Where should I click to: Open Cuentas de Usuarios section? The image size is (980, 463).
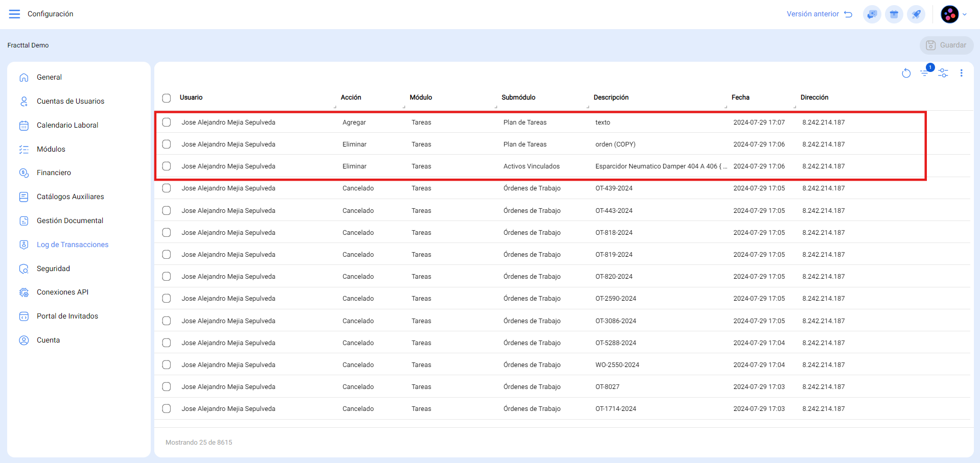coord(70,101)
